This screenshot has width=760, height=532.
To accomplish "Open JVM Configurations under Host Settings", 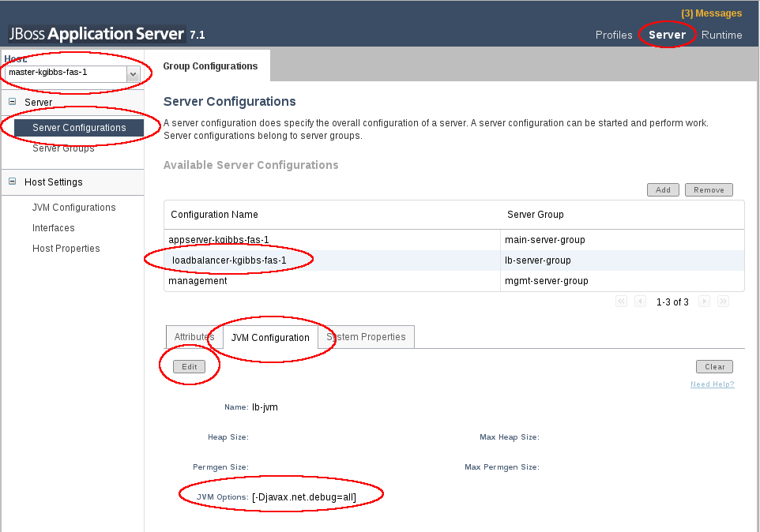I will click(x=74, y=207).
